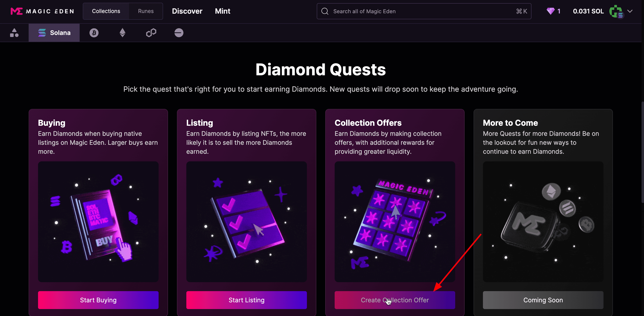The height and width of the screenshot is (316, 644).
Task: Open the Discover menu
Action: coord(187,11)
